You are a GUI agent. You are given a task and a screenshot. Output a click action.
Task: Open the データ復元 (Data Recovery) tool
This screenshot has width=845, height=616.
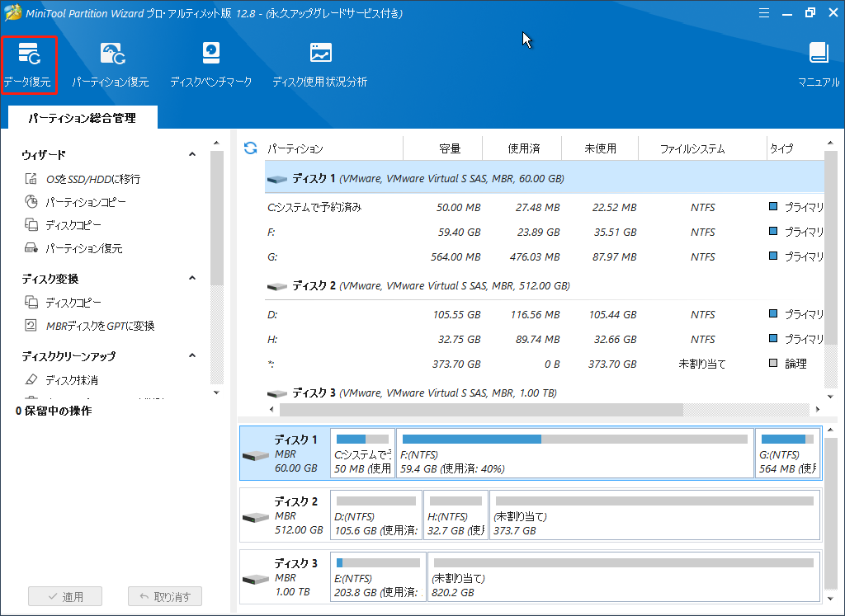[30, 64]
